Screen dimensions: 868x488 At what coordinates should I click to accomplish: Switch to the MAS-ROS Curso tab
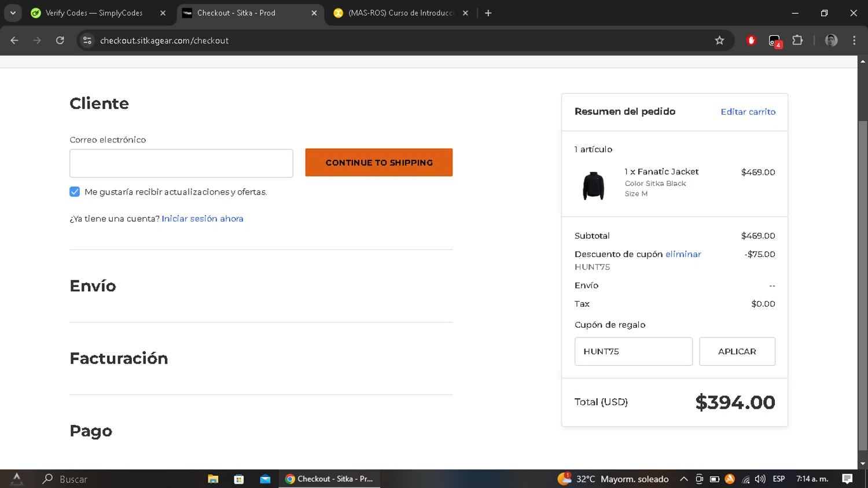400,13
